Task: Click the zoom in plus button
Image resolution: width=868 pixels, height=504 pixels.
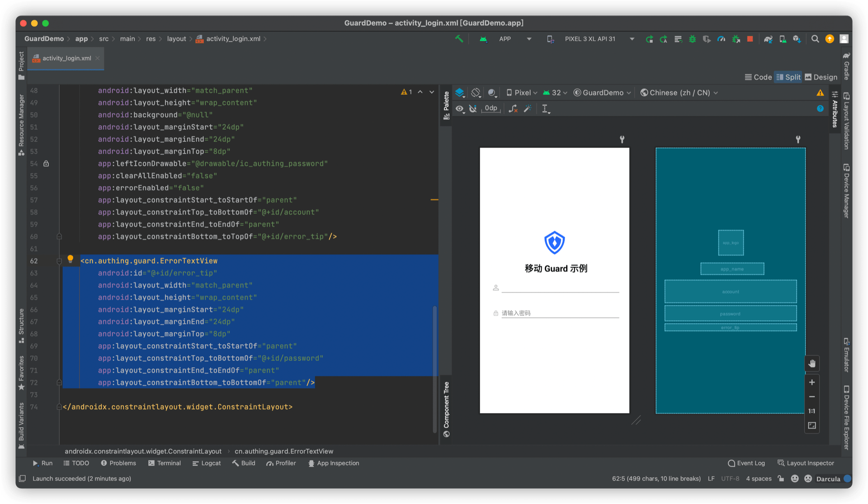Action: pyautogui.click(x=812, y=382)
